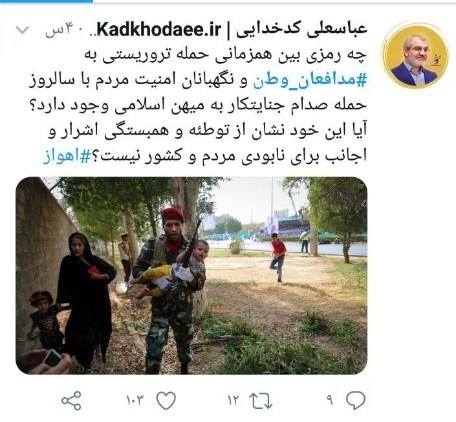Viewport: 456px width, 422px height.
Task: Like the tweet with the heart icon
Action: click(x=166, y=400)
